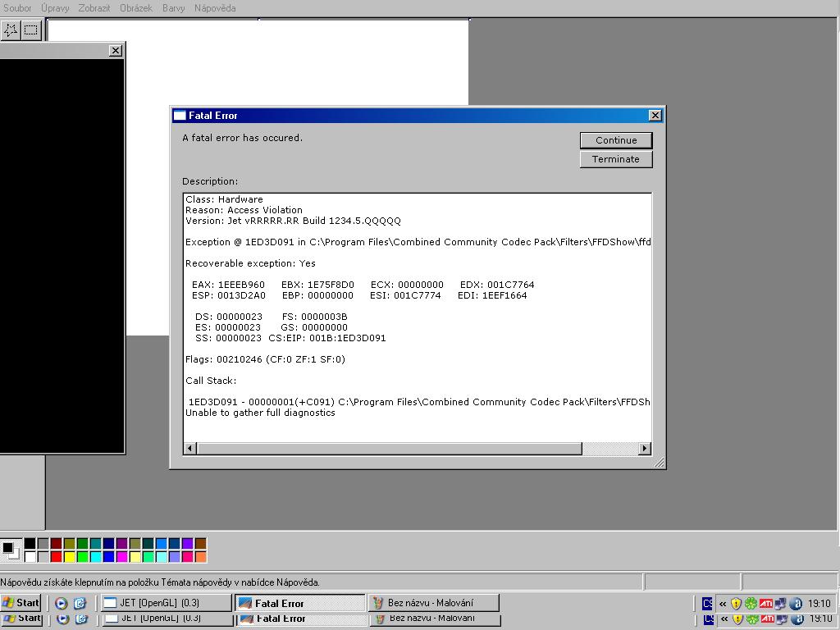The height and width of the screenshot is (630, 840).
Task: Open the Zobrazit menu
Action: tap(94, 8)
